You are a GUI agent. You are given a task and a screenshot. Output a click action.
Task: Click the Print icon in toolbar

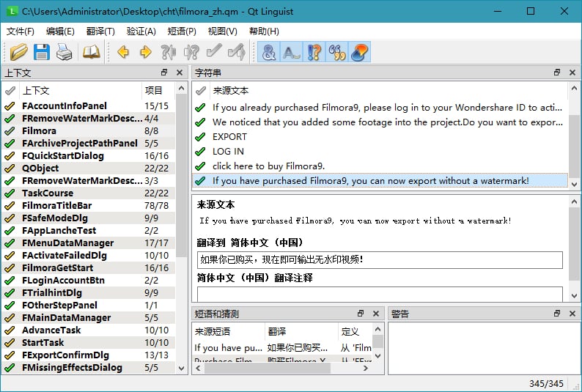(64, 52)
